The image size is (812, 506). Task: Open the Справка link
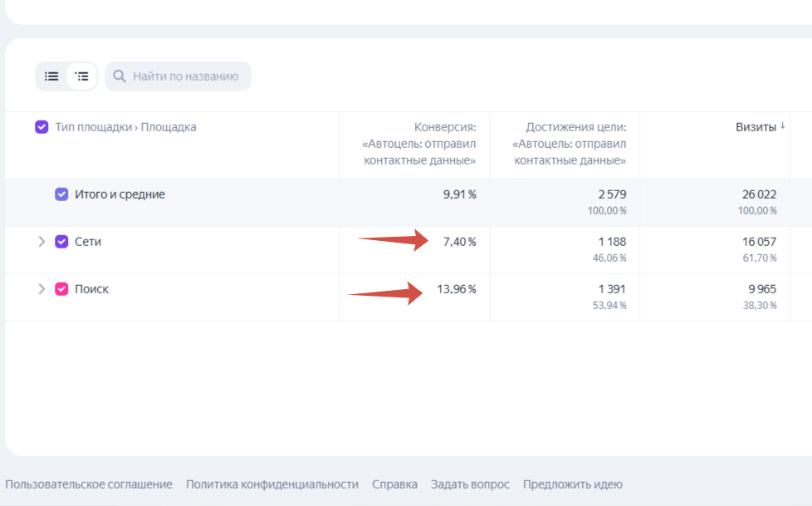[x=394, y=484]
